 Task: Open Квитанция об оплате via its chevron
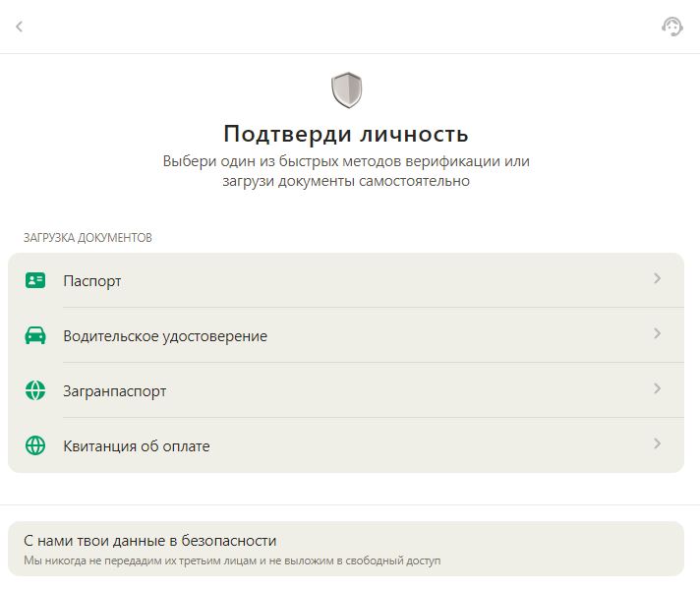657,444
